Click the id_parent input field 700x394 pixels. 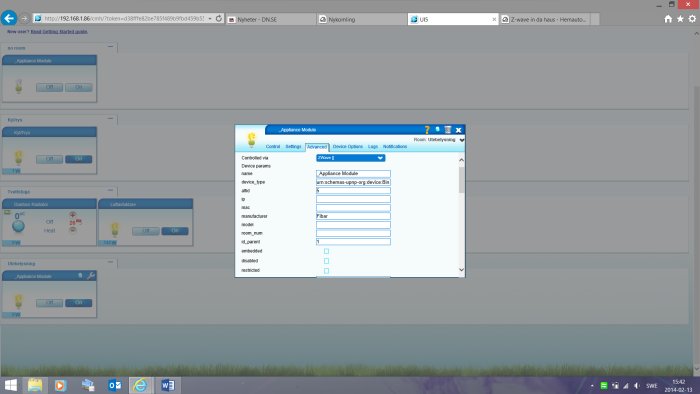(353, 241)
